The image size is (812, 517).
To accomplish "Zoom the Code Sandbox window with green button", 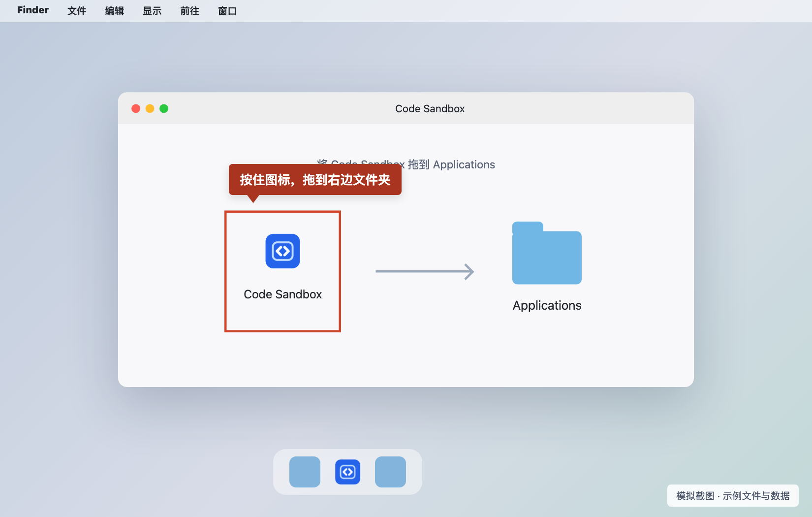I will point(164,108).
